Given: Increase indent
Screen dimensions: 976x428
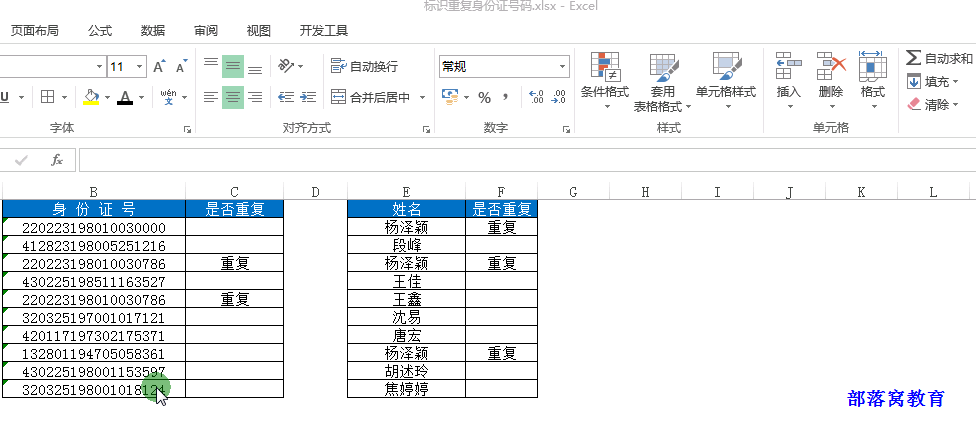Looking at the screenshot, I should pos(308,97).
